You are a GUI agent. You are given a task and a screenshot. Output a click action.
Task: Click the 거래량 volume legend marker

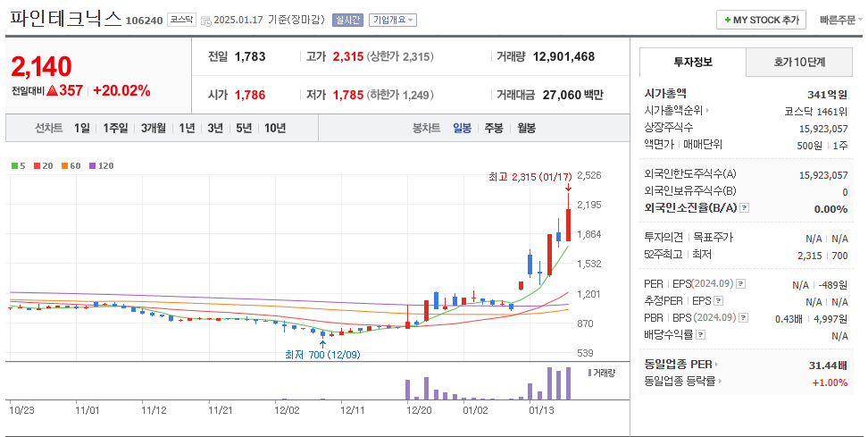tap(589, 372)
